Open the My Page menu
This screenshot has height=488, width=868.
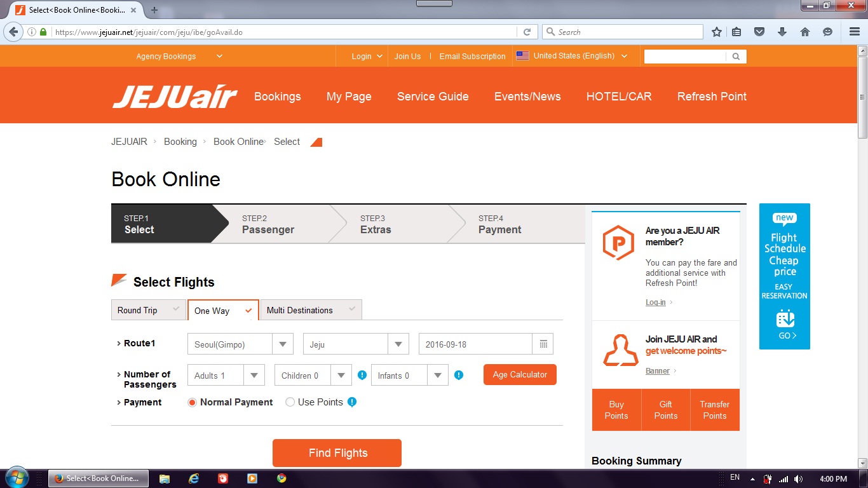(349, 97)
